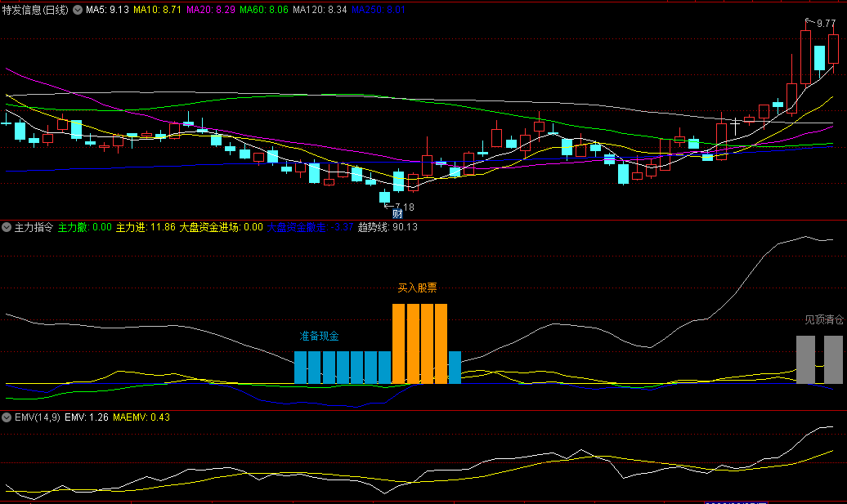Screen dimensions: 847x504
Task: Click the 主力散: 0.00 value
Action: pyautogui.click(x=85, y=227)
